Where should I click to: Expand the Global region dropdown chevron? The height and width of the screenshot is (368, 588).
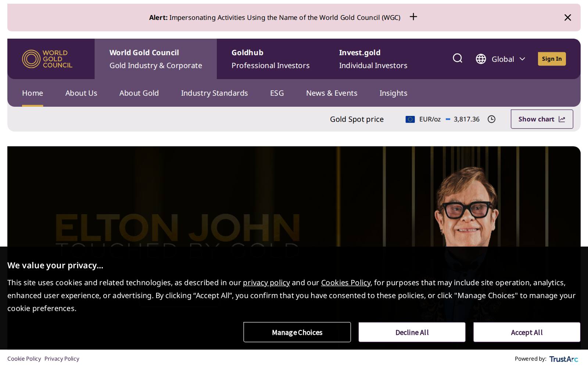522,59
